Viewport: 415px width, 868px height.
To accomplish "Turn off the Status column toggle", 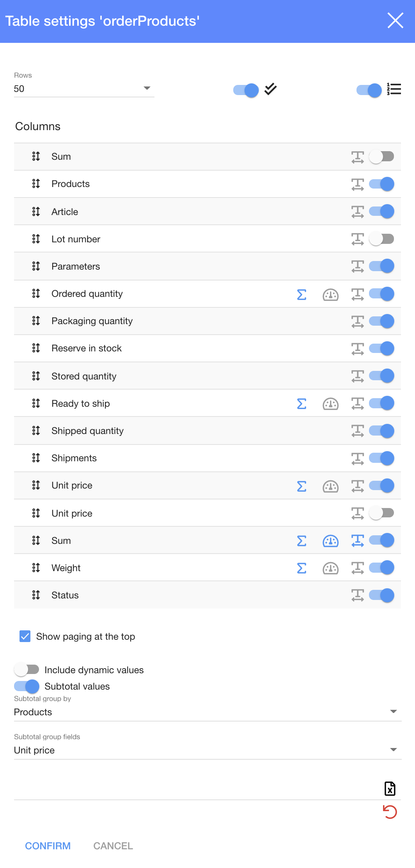I will pos(381,595).
